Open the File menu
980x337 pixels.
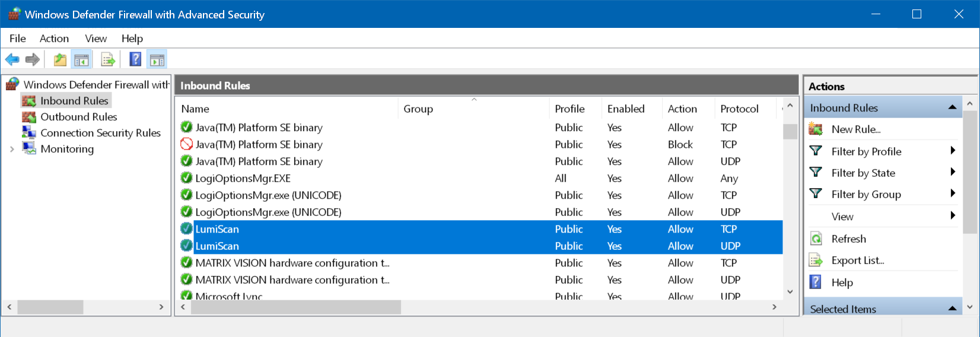tap(18, 39)
